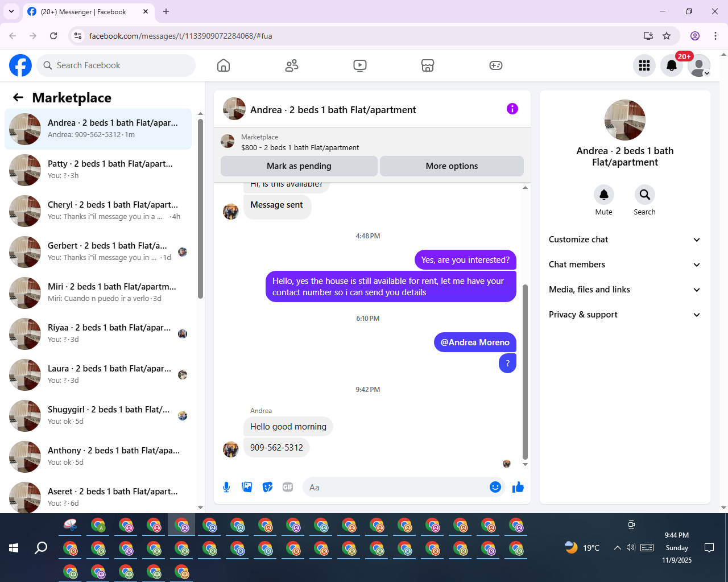This screenshot has width=728, height=582.
Task: Open the taskbar volume speaker icon
Action: pos(631,548)
